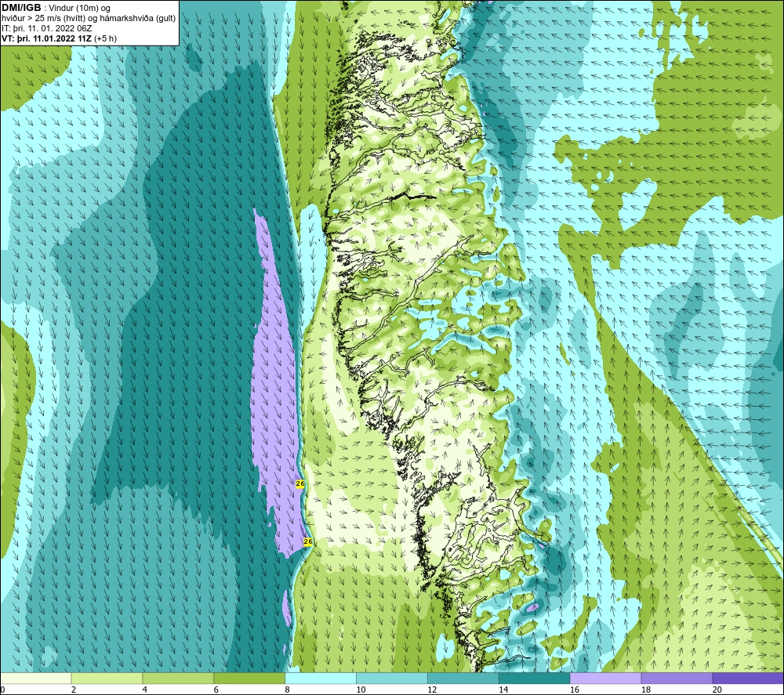This screenshot has height=695, width=784.
Task: Click the 'Vindur (10m) og' text
Action: point(79,8)
